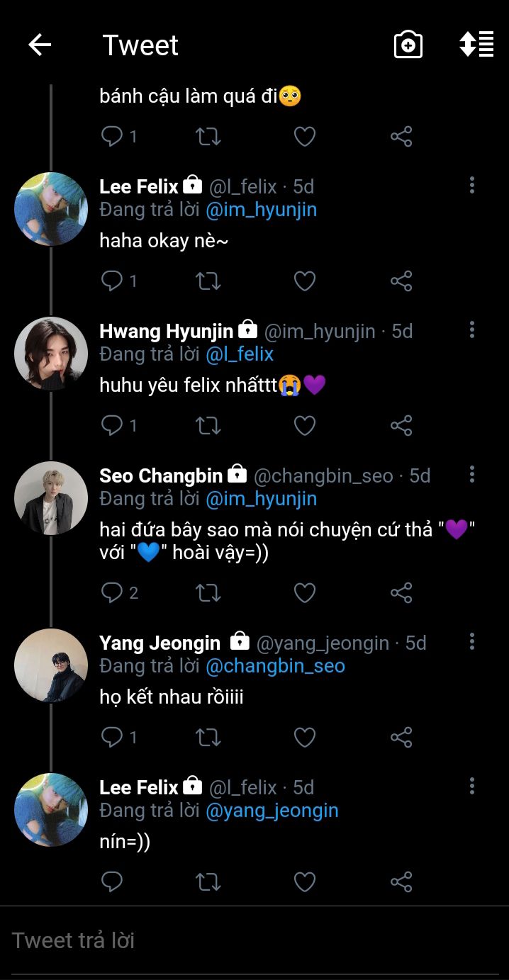
Task: Open the sort replies icon in header
Action: coord(476,44)
